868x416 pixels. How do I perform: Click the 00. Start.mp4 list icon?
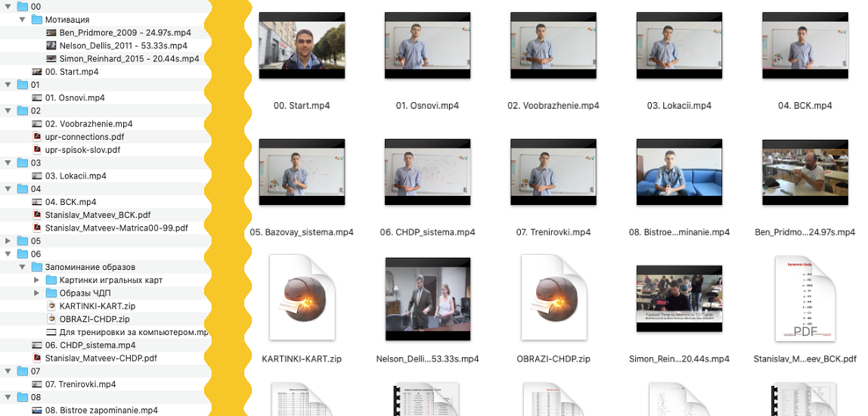(x=36, y=71)
